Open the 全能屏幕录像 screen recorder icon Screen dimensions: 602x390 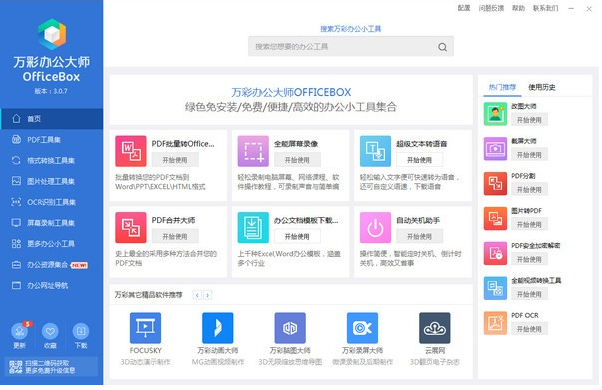253,151
